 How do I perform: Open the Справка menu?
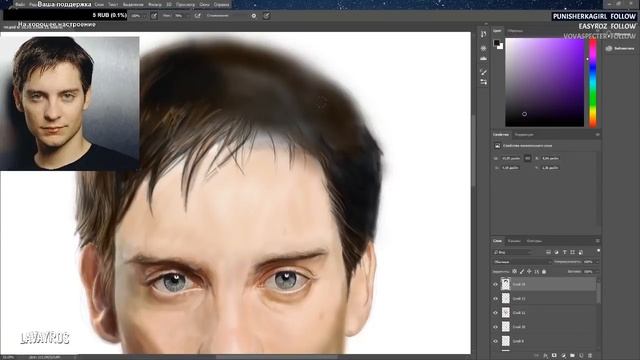coord(222,4)
